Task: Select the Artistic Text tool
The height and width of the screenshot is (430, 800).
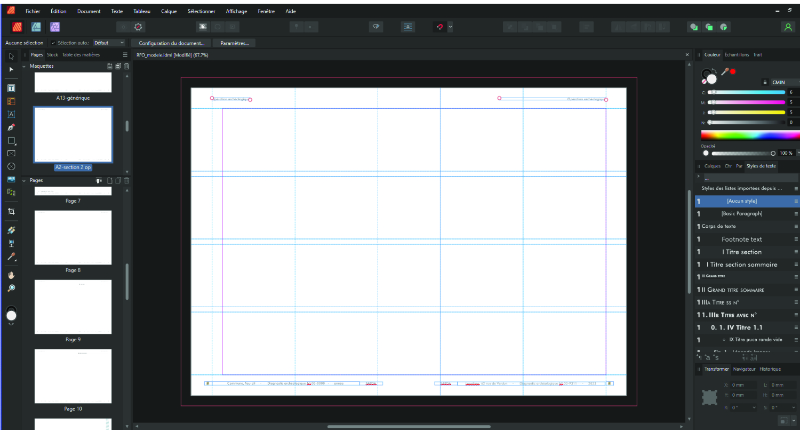Action: pyautogui.click(x=11, y=114)
